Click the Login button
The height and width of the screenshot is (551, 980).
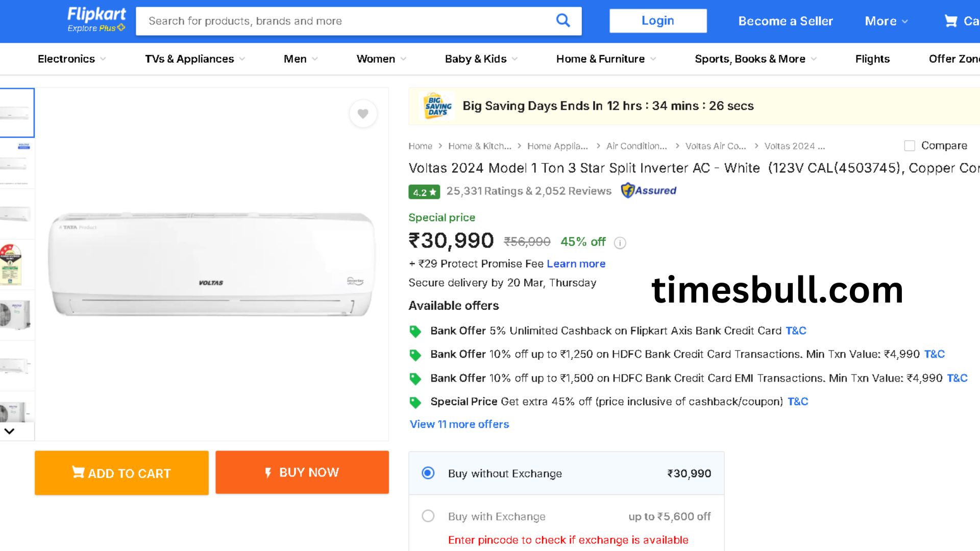click(x=658, y=21)
